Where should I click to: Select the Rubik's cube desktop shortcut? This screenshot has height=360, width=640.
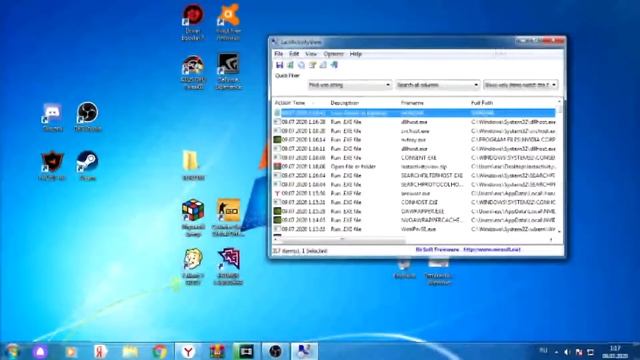click(x=193, y=218)
